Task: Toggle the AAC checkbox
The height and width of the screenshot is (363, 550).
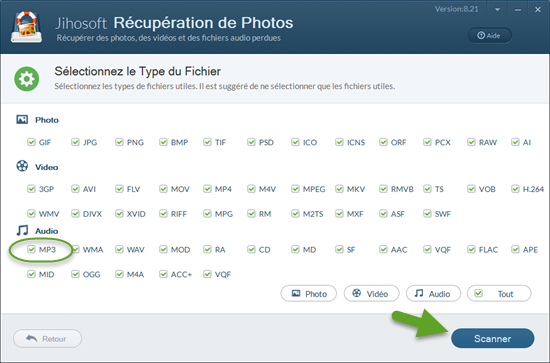Action: 383,249
